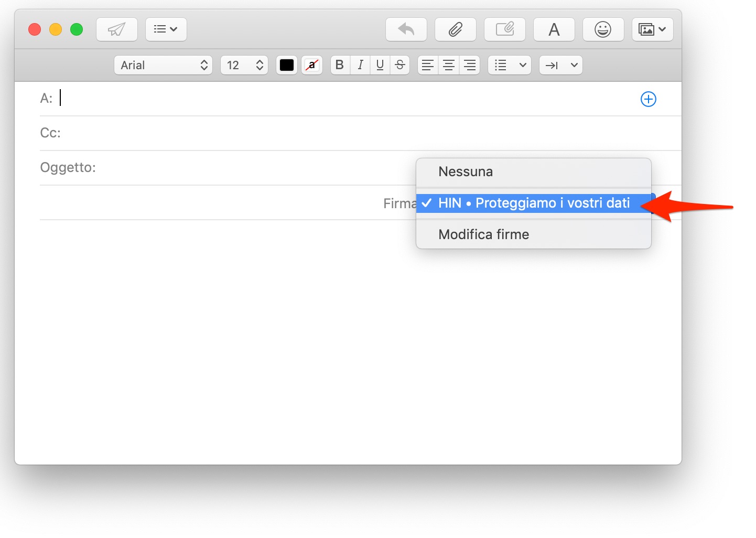Open the Arial font family dropdown
Image resolution: width=756 pixels, height=538 pixels.
pos(164,65)
